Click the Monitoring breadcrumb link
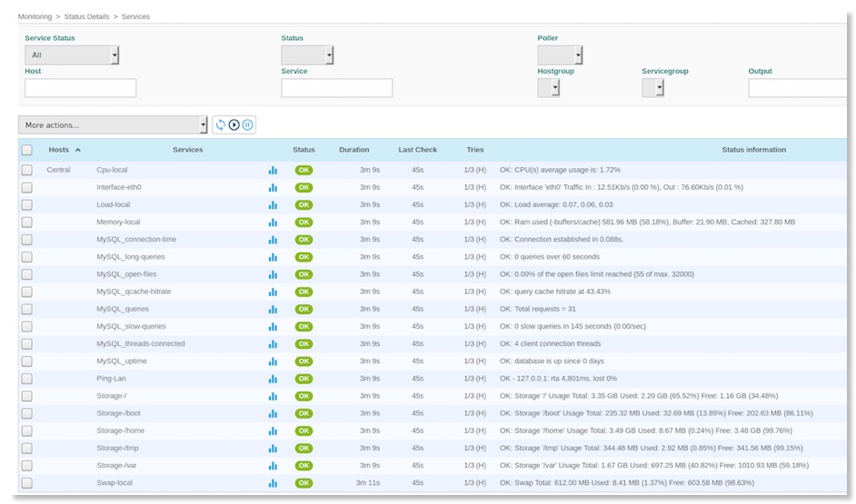The image size is (856, 504). pyautogui.click(x=35, y=16)
